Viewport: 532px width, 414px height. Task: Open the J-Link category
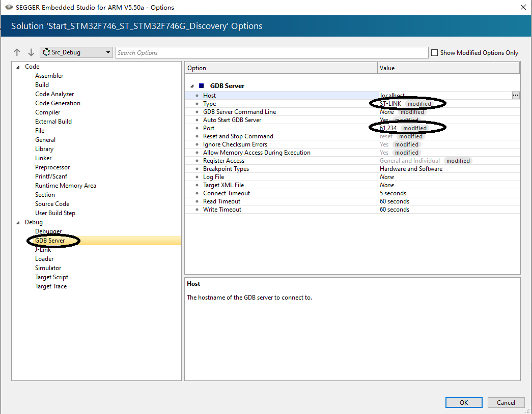click(43, 250)
